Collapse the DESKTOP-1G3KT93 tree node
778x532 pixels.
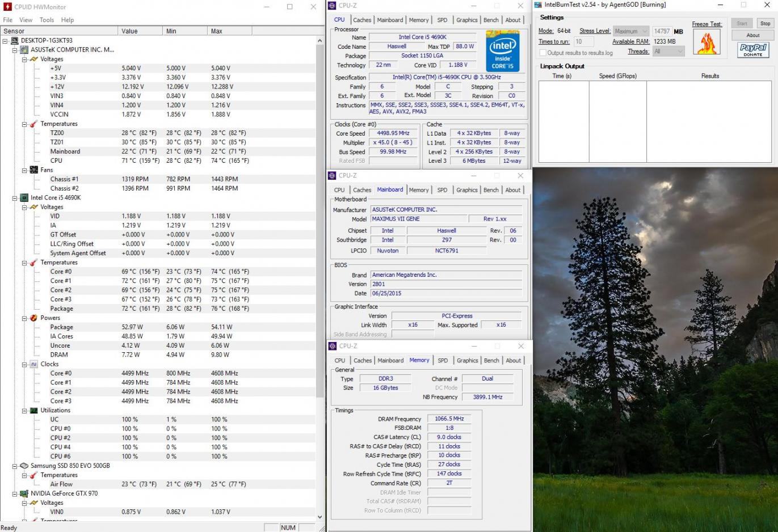point(5,41)
